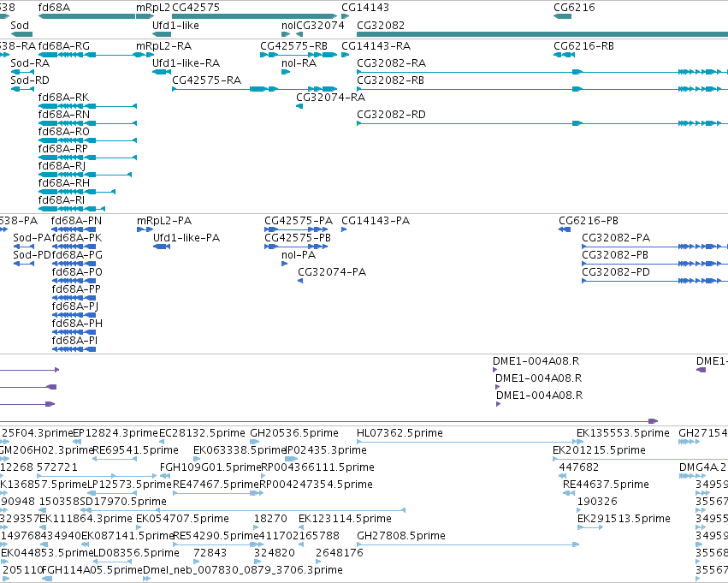Select the Sod-RD transcript label
The image size is (728, 583).
[x=30, y=80]
